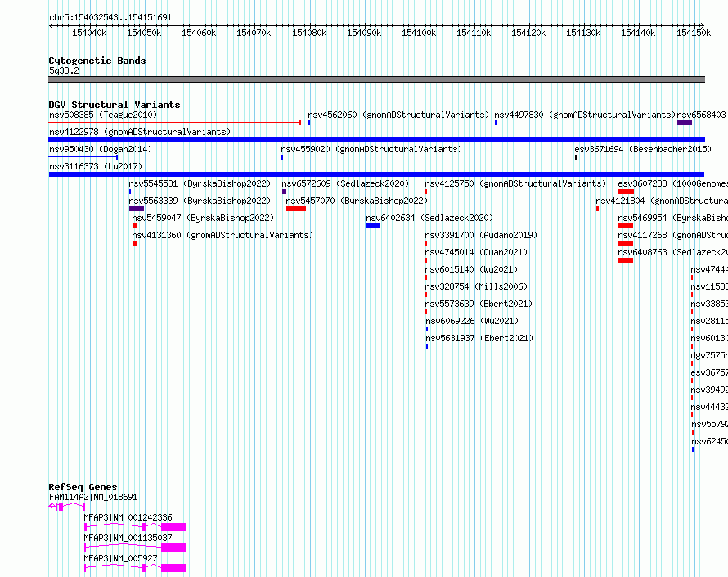The width and height of the screenshot is (728, 577).
Task: Click the red nsv5469954 variant bar
Action: (x=626, y=226)
